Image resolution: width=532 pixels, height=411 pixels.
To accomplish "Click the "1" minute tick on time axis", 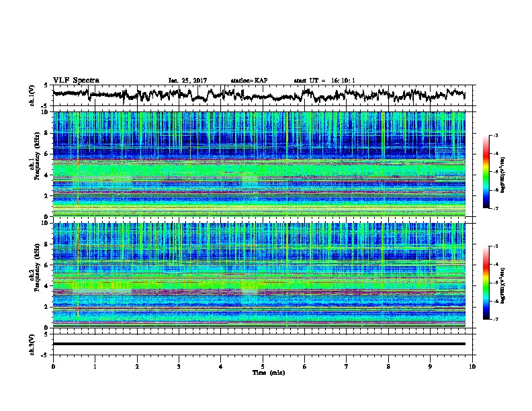I will coord(95,366).
